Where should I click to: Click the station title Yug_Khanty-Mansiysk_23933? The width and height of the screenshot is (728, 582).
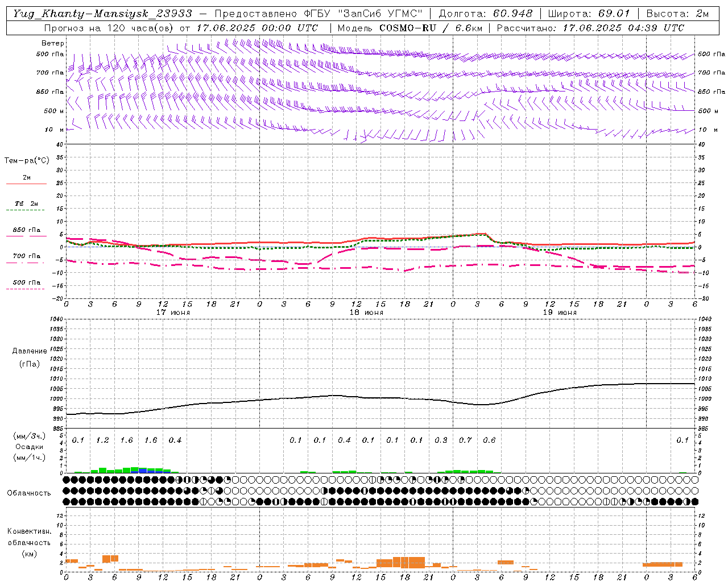pos(103,13)
